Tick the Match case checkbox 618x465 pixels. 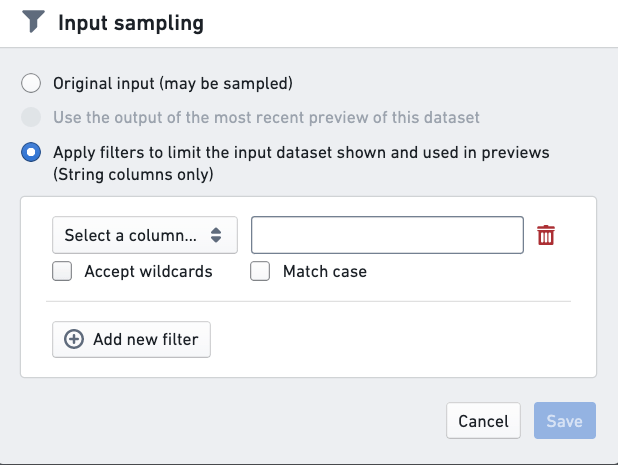coord(260,271)
